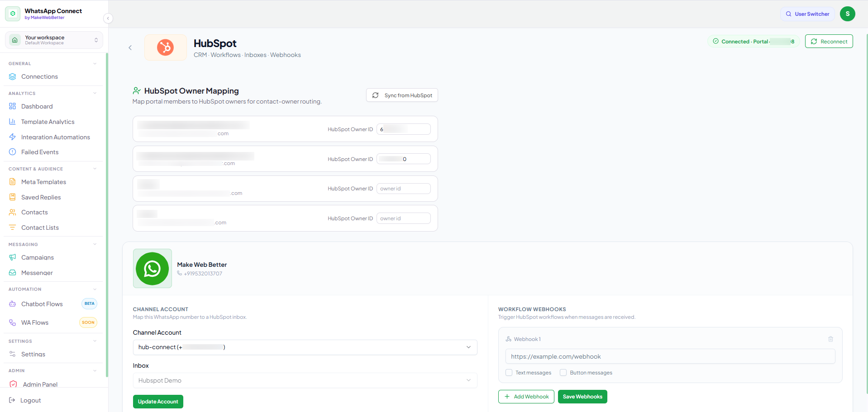Click the fourth row owner id field
Viewport: 868px width, 412px height.
404,218
